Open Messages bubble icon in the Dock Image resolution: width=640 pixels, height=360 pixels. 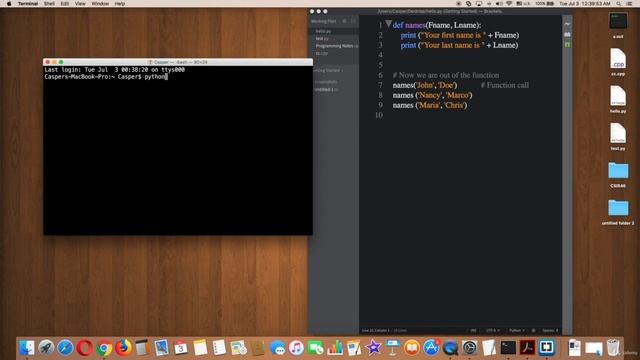click(x=278, y=348)
